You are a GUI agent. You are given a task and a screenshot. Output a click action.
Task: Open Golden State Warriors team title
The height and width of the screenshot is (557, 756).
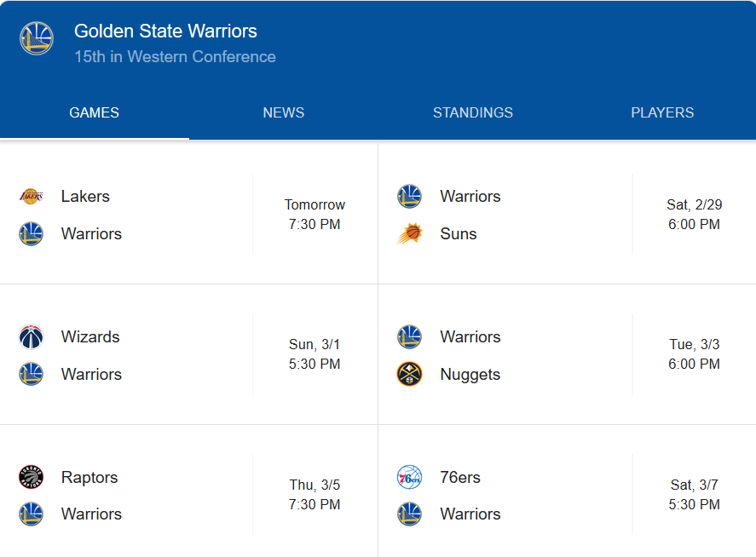[x=165, y=32]
